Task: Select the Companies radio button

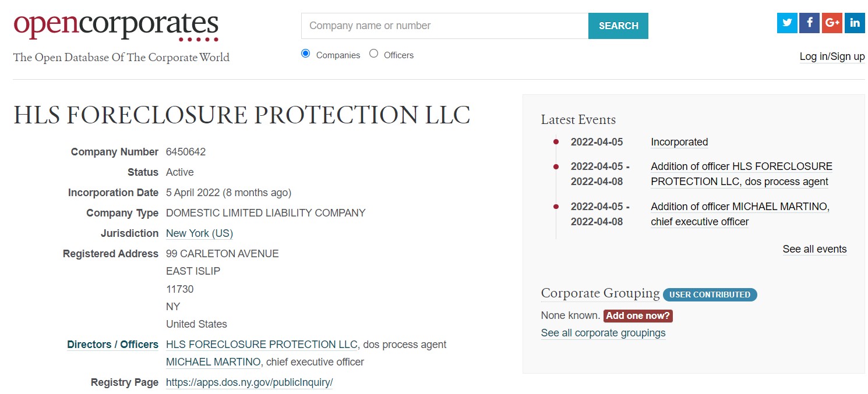Action: 306,54
